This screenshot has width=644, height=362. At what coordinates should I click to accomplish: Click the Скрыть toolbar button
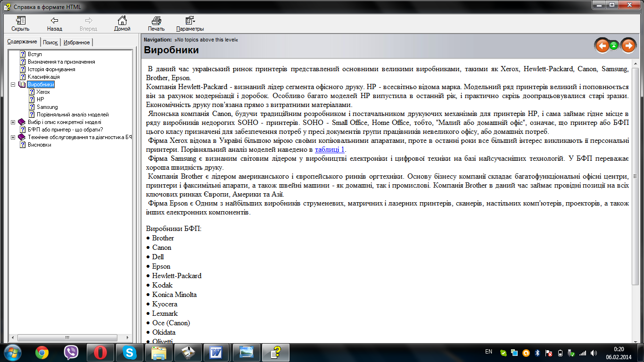point(20,24)
